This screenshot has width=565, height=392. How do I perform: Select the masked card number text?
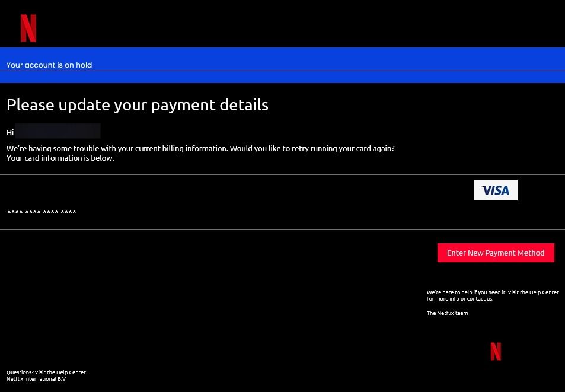[42, 212]
